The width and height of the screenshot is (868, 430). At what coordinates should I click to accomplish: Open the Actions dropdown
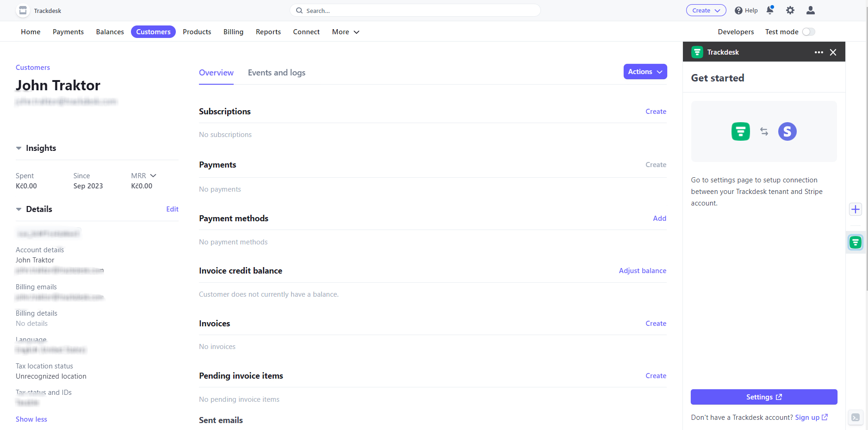click(x=645, y=72)
